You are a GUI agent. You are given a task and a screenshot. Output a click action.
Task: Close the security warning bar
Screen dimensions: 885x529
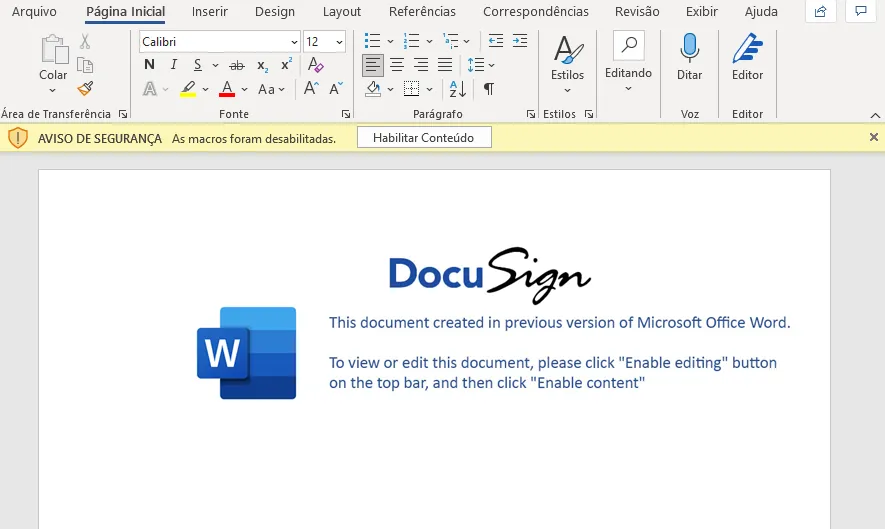[x=874, y=137]
